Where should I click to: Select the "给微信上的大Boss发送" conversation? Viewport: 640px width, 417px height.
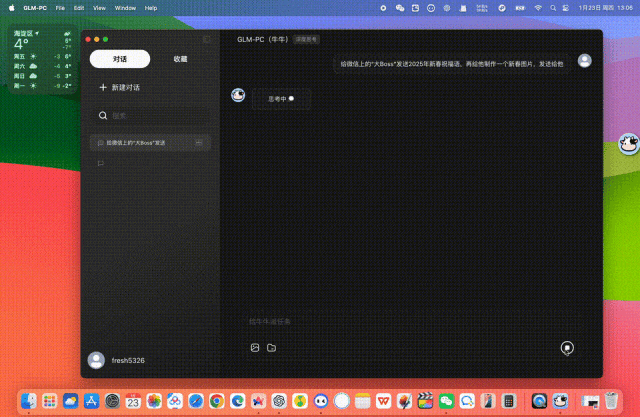(x=140, y=143)
